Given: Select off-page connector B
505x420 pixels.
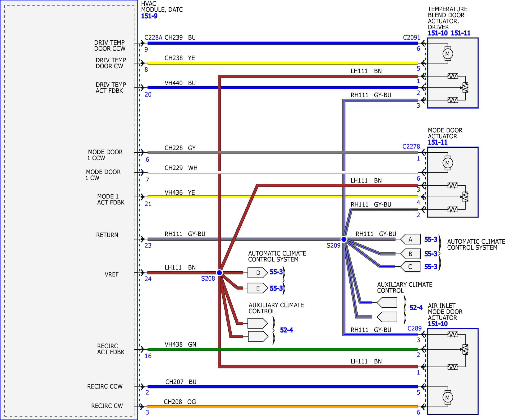Looking at the screenshot, I should 410,254.
